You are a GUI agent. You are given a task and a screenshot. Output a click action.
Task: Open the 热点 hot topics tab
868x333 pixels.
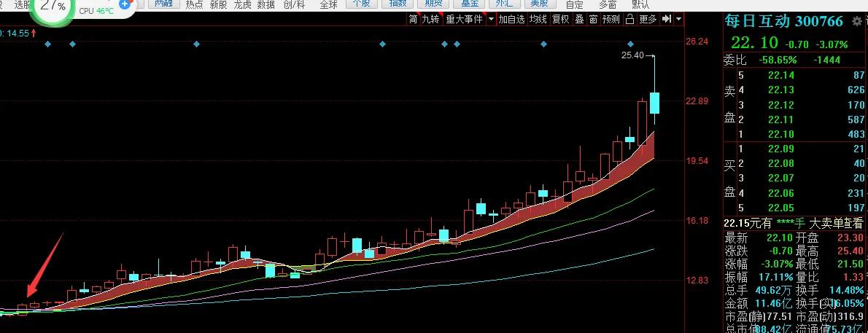(x=194, y=5)
